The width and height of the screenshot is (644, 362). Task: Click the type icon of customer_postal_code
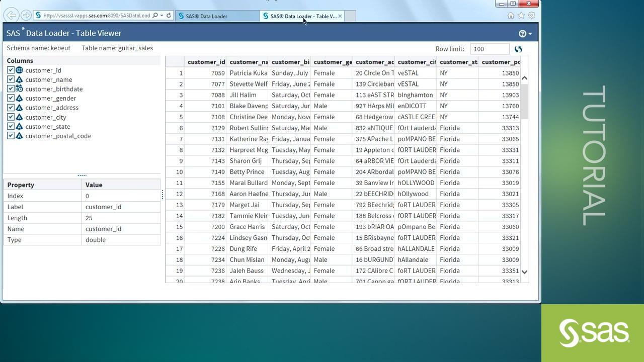point(19,136)
